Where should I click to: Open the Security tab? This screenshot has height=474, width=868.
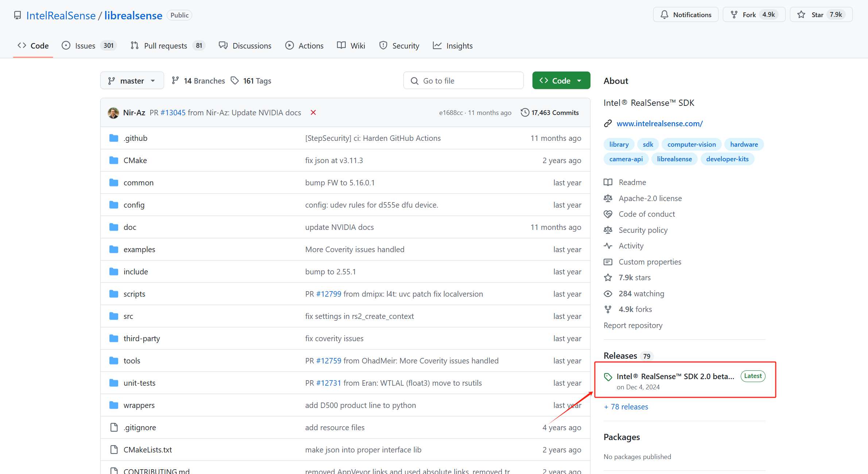click(399, 46)
